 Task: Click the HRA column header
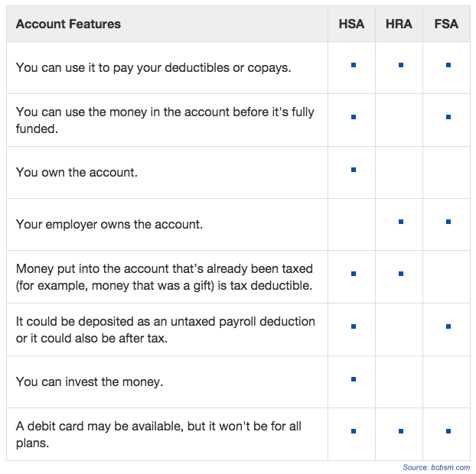pos(399,24)
